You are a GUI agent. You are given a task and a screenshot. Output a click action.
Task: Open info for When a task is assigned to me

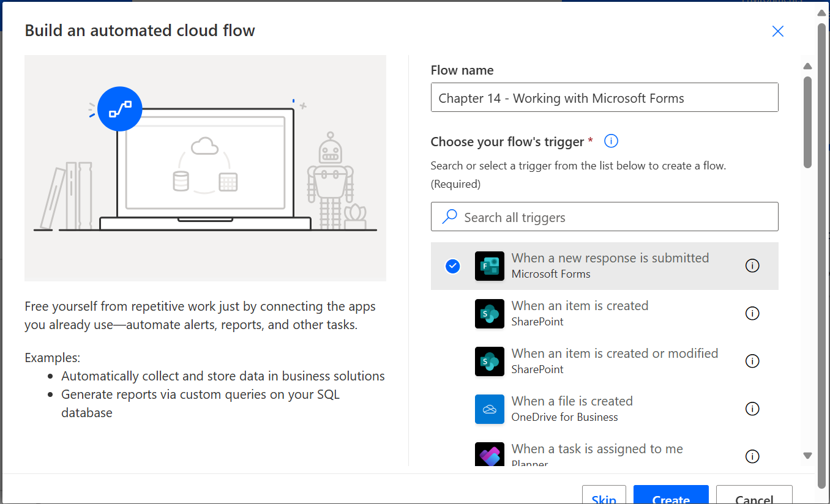[752, 456]
